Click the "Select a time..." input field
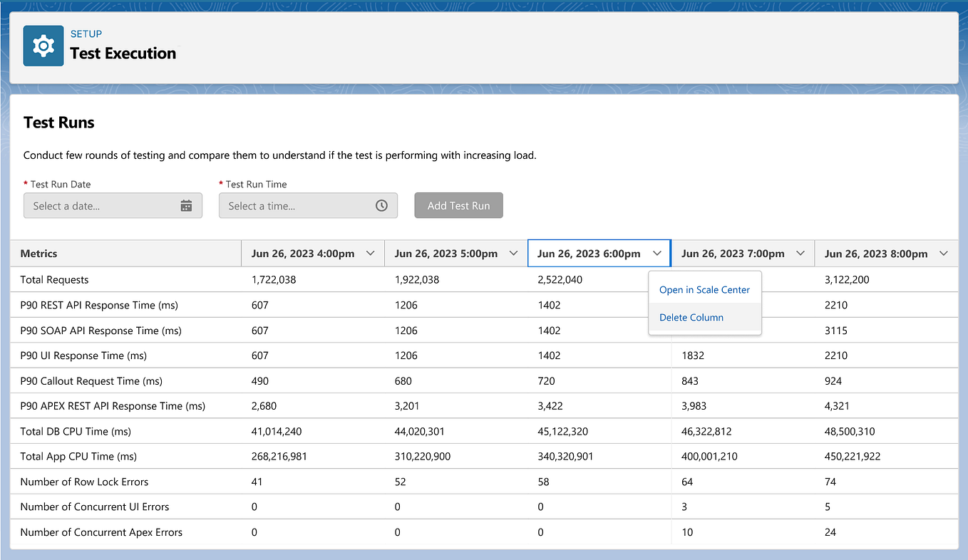Image resolution: width=968 pixels, height=560 pixels. point(292,204)
